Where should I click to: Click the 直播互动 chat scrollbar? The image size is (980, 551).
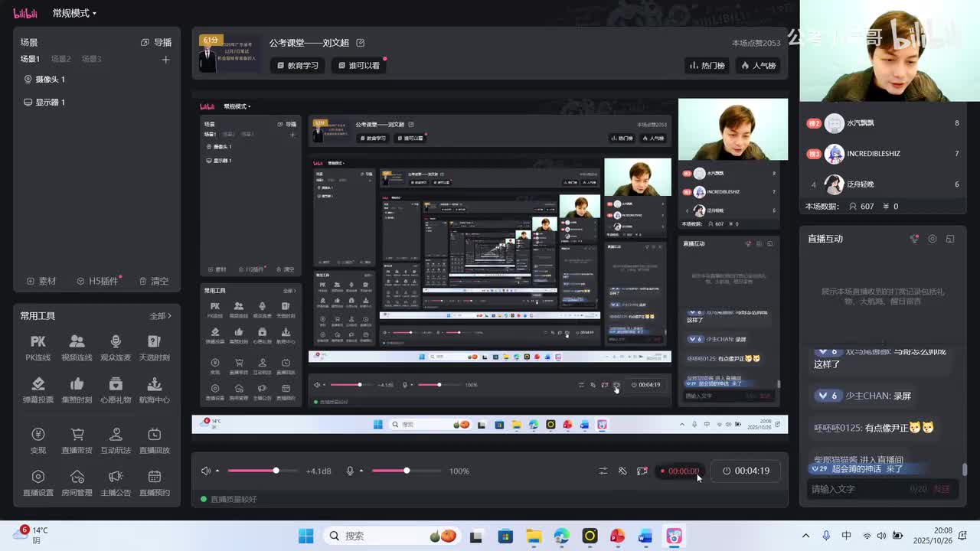(x=965, y=469)
